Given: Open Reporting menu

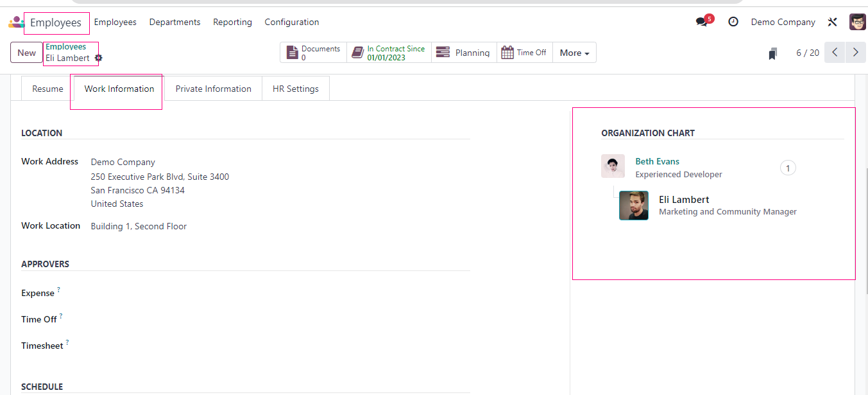Looking at the screenshot, I should (x=232, y=22).
